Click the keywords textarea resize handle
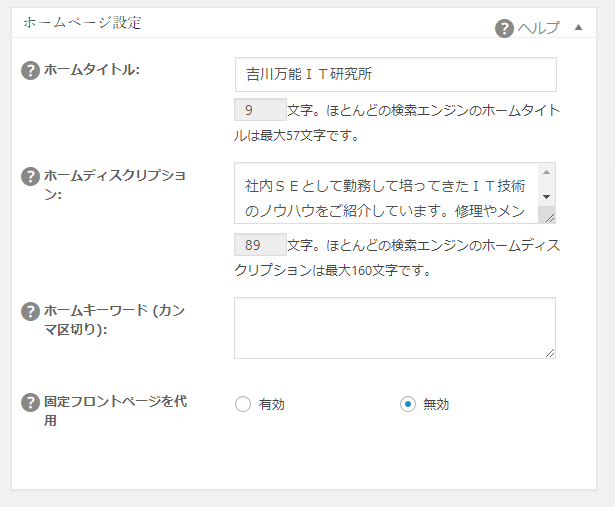This screenshot has height=507, width=615. click(x=549, y=352)
